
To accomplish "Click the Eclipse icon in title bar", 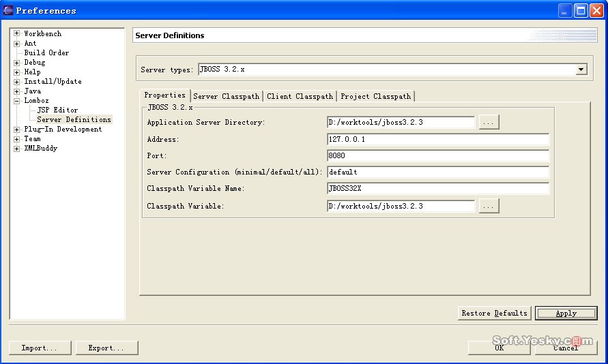I will click(x=8, y=10).
